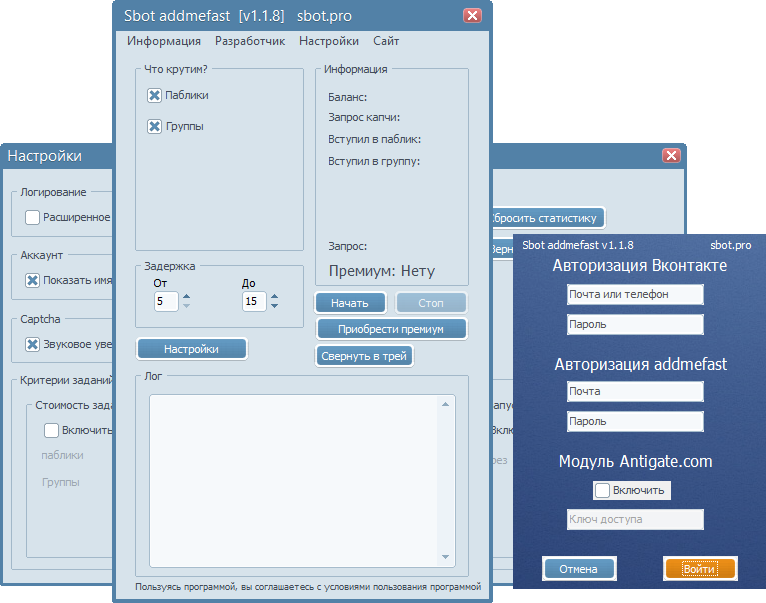This screenshot has width=766, height=603.
Task: Click the terms of use notice text
Action: (308, 586)
